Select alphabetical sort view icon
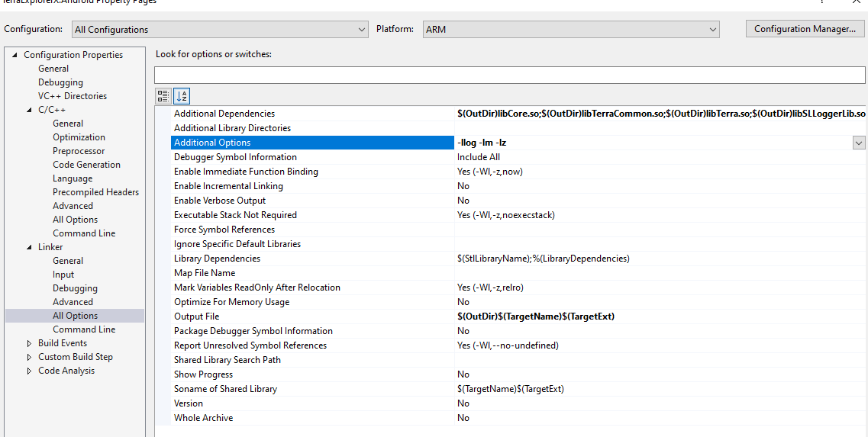868x437 pixels. [182, 95]
